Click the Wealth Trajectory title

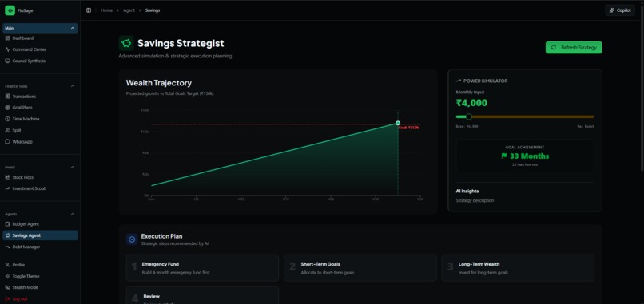pyautogui.click(x=158, y=83)
